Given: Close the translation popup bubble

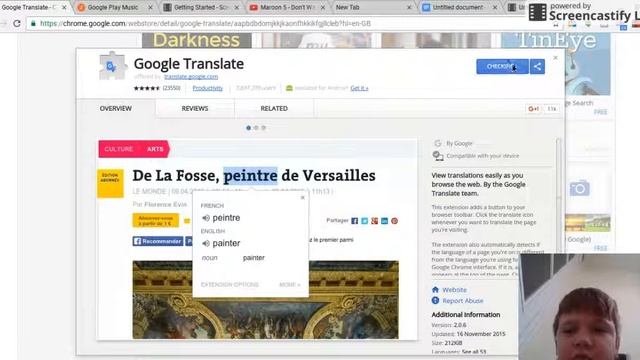Looking at the screenshot, I should pos(302,198).
